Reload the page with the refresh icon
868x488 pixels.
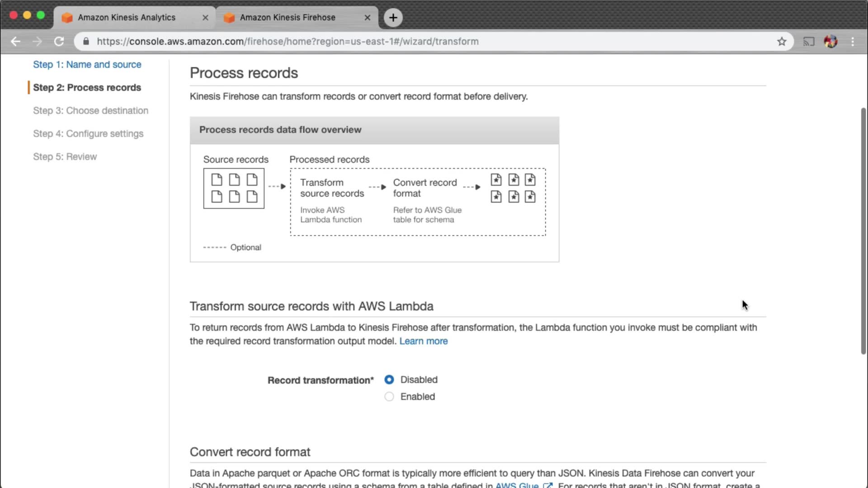point(59,42)
